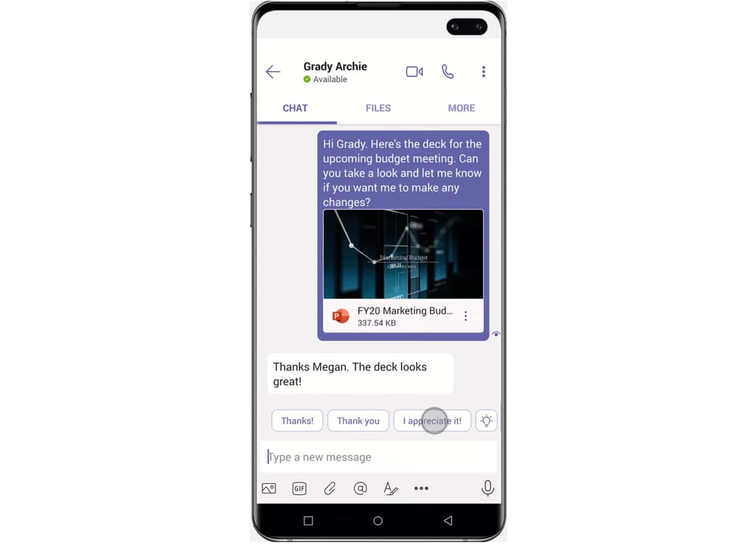756x544 pixels.
Task: Open smart reply suggestions lightbulb
Action: pos(486,420)
